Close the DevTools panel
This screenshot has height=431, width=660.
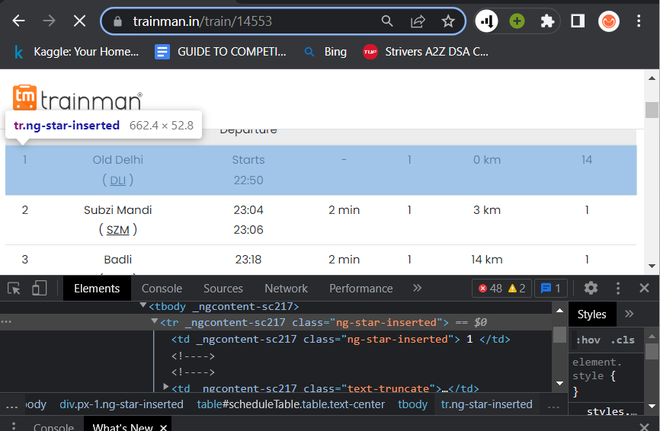click(644, 288)
